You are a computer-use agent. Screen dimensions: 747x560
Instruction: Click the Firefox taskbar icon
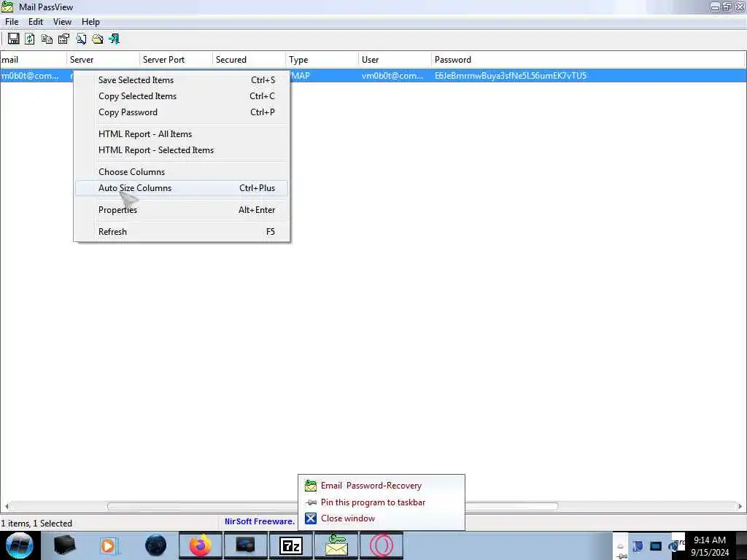coord(201,545)
